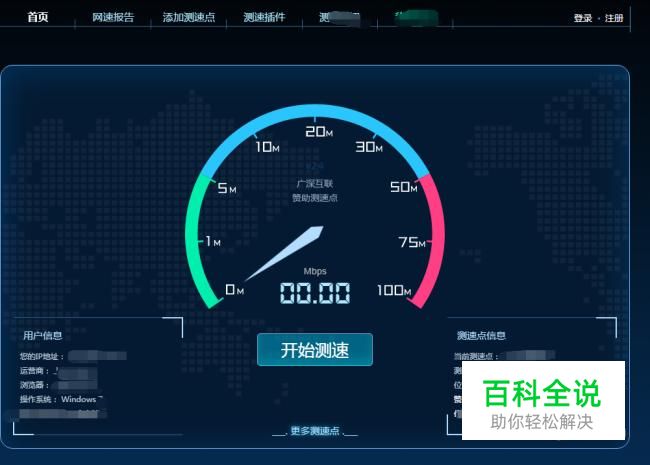The width and height of the screenshot is (650, 465).
Task: Click the 75M gauge label
Action: 412,242
